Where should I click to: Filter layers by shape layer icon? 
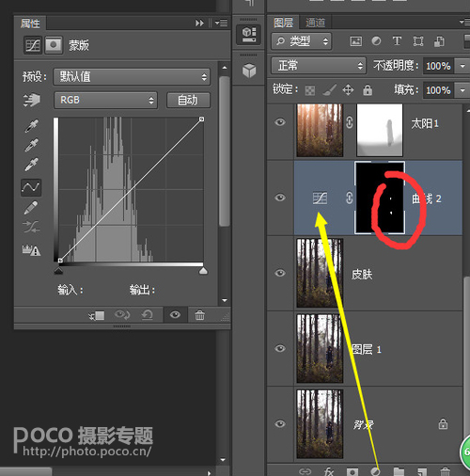click(418, 41)
